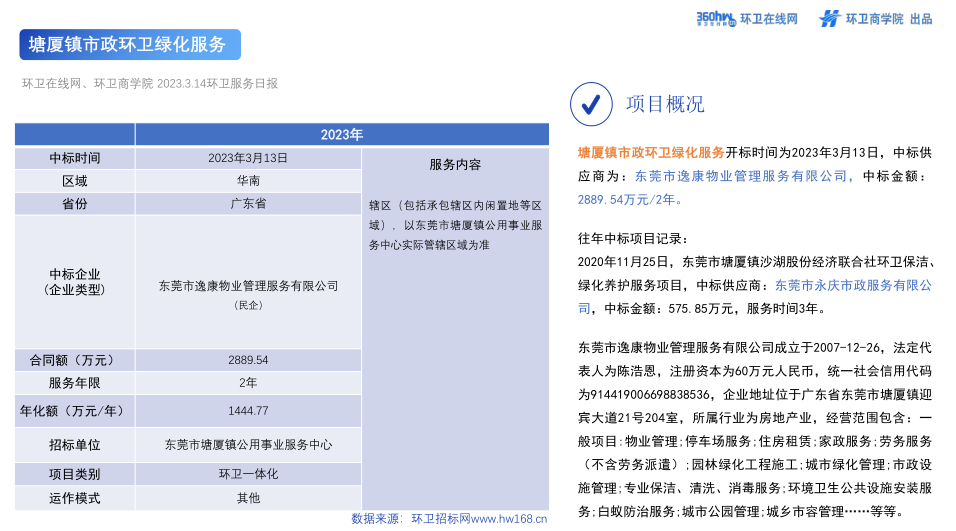Select the 2889.54 cell value
Screen dimensions: 956x531
[x=248, y=360]
